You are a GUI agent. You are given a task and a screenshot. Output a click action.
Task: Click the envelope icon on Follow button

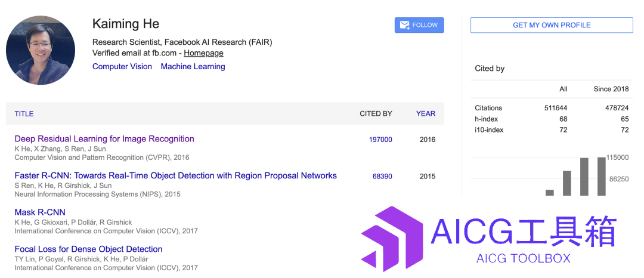click(x=405, y=25)
